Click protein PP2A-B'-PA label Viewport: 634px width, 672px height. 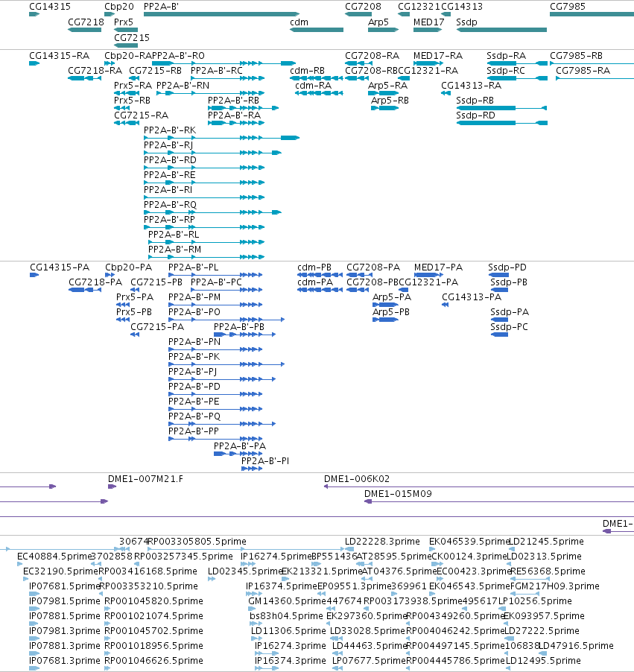pos(240,446)
